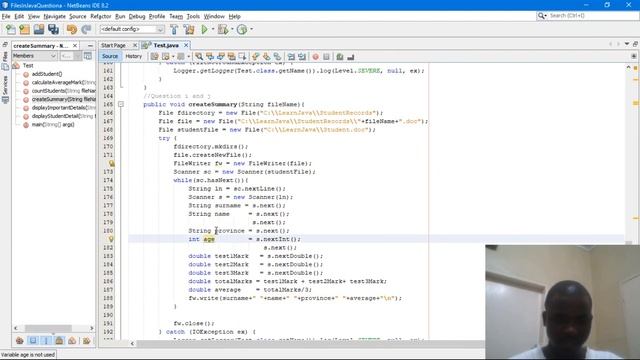Click the editor vertical scrollbar up arrow
Viewport: 640px width, 360px height.
[x=629, y=67]
